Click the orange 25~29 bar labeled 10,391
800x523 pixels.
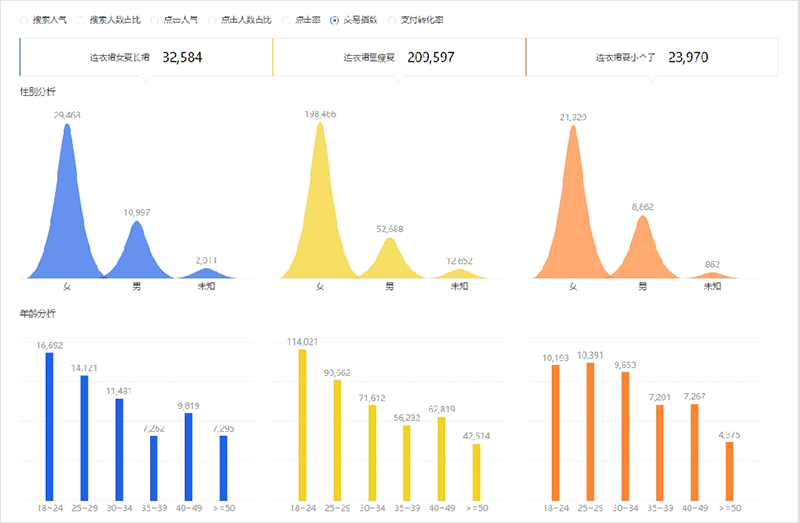[x=590, y=430]
